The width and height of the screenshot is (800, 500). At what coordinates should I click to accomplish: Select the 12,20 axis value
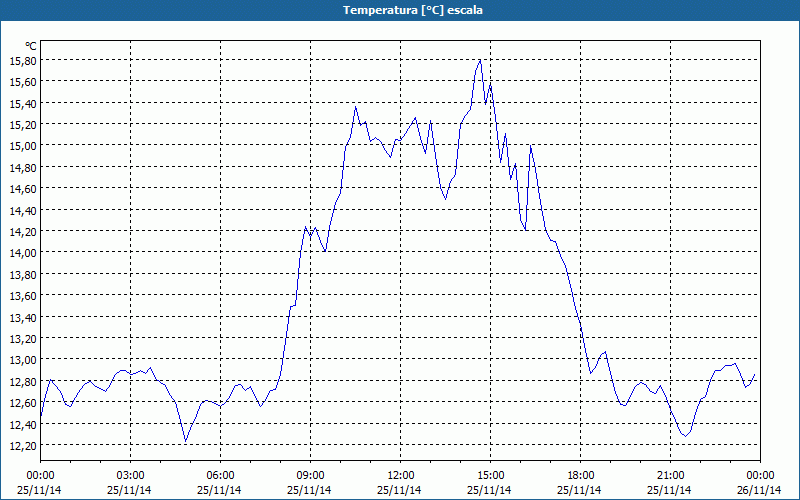tap(23, 445)
